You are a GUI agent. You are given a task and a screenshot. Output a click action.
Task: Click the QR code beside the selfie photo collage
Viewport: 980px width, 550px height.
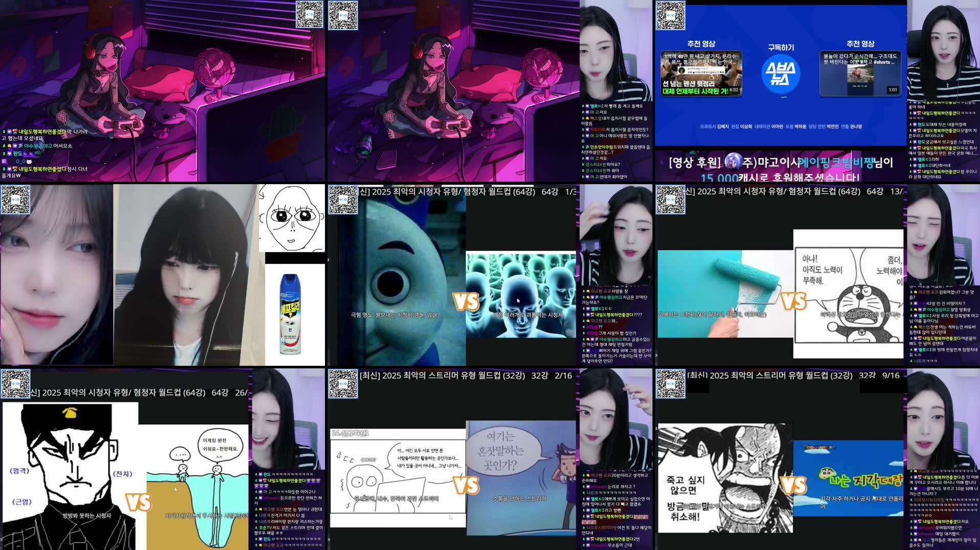click(15, 200)
